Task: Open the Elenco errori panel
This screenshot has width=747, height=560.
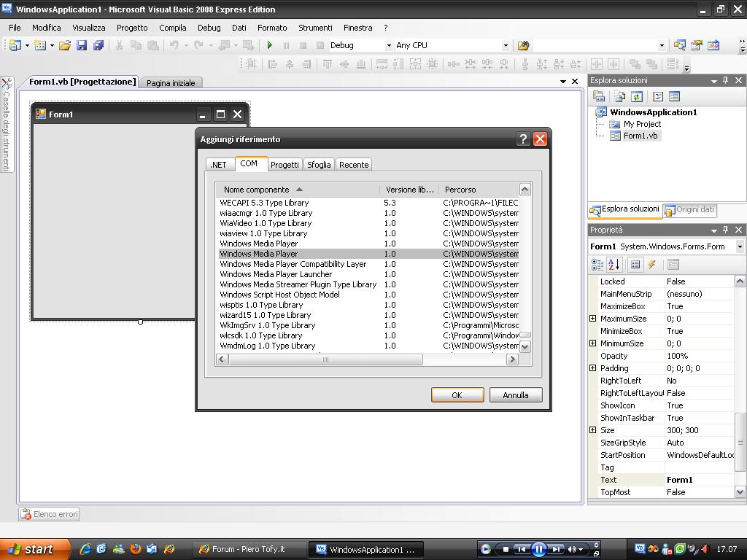Action: [x=50, y=514]
